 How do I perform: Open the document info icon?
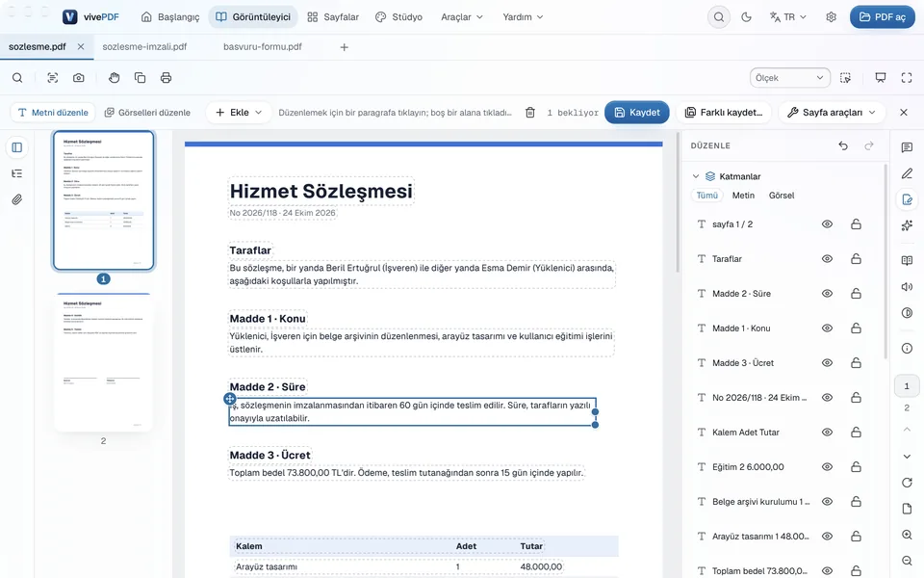(907, 349)
